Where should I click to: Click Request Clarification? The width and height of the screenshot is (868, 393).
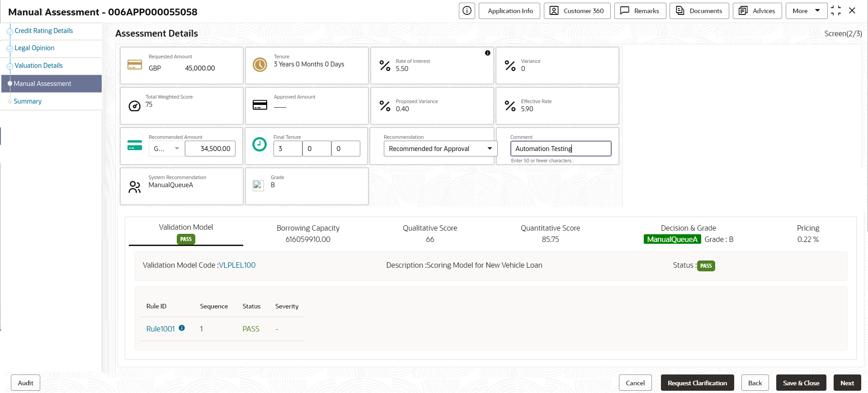[698, 383]
